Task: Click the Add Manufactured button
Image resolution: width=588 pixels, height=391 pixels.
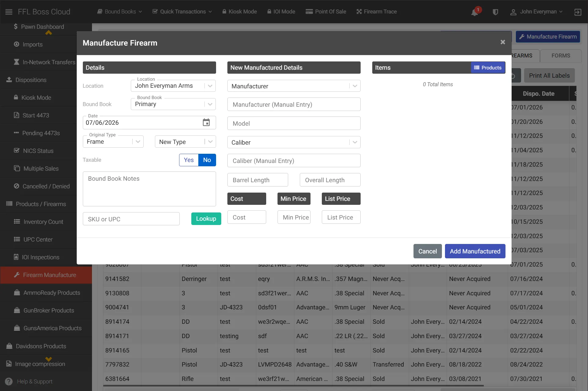Action: tap(475, 251)
